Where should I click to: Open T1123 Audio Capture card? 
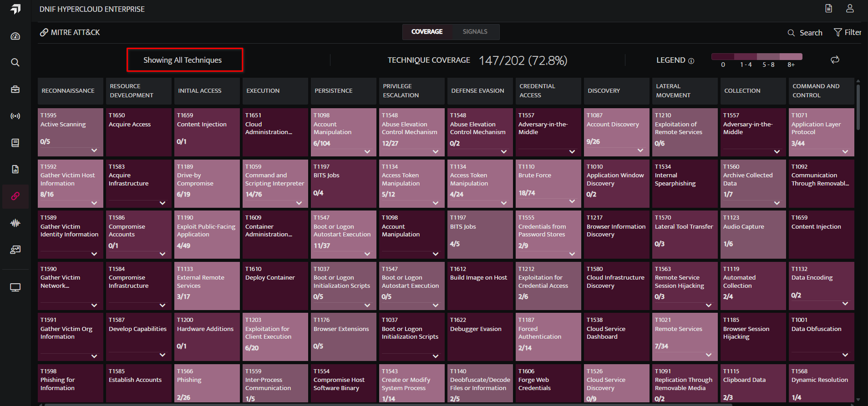tap(753, 235)
